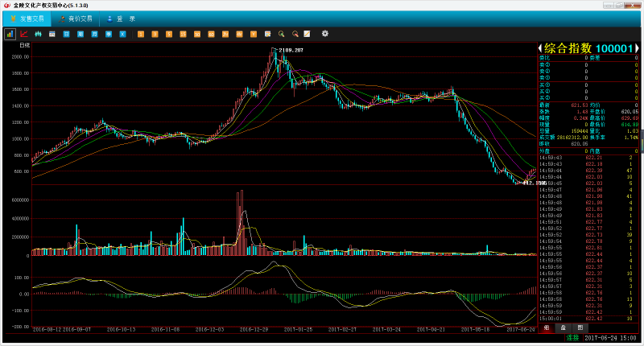Image resolution: width=644 pixels, height=346 pixels.
Task: Switch to 盘 tab at bottom
Action: tap(563, 327)
